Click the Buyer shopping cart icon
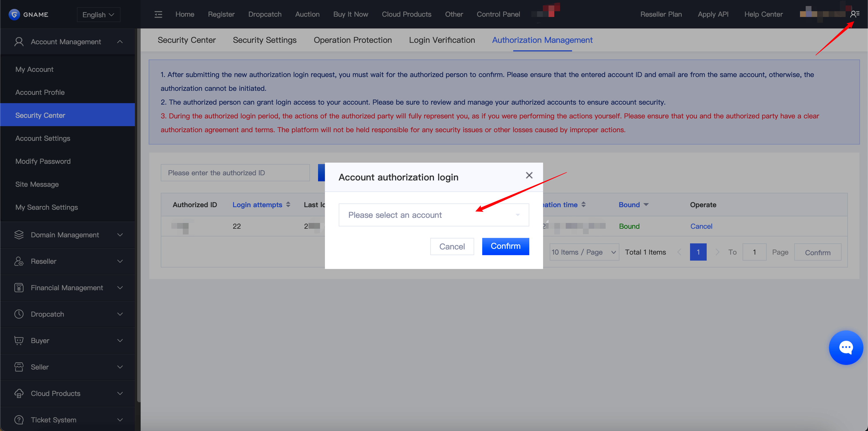The image size is (868, 431). 19,340
